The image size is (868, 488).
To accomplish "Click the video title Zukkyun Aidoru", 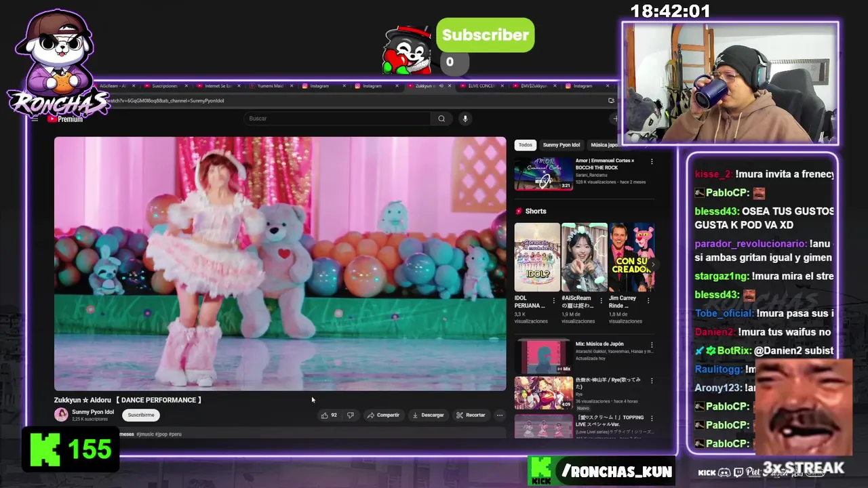I will pyautogui.click(x=128, y=400).
